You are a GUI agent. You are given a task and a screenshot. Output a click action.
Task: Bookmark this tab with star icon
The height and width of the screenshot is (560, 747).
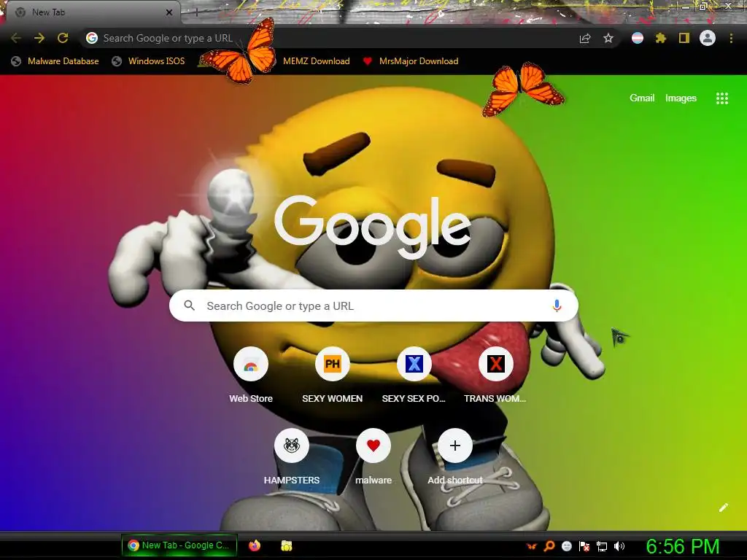coord(608,38)
